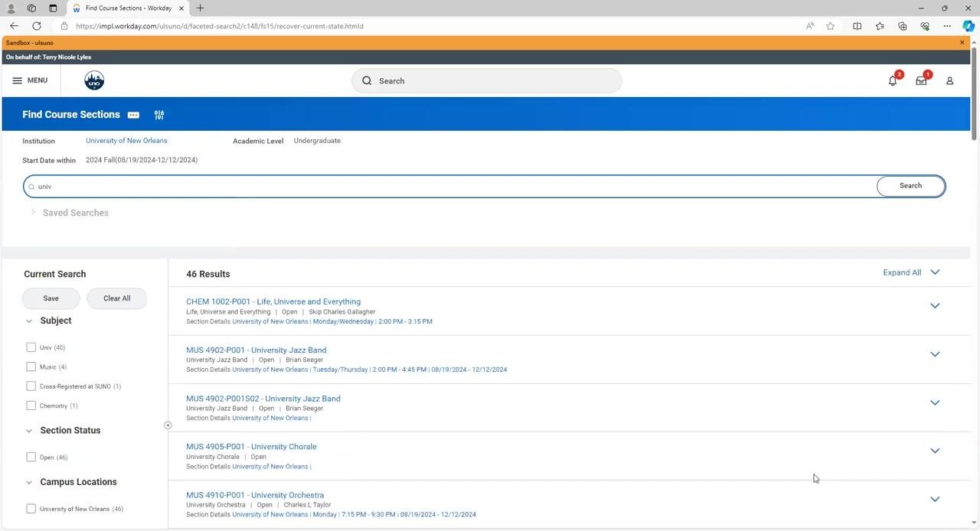This screenshot has height=531, width=980.
Task: Collapse the Campus Locations filter group
Action: (29, 483)
